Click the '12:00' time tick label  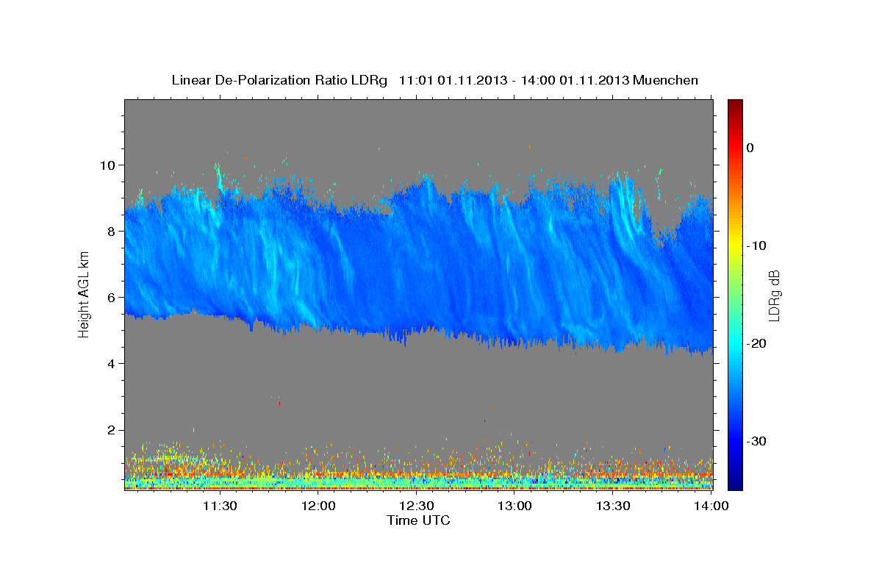tap(318, 506)
